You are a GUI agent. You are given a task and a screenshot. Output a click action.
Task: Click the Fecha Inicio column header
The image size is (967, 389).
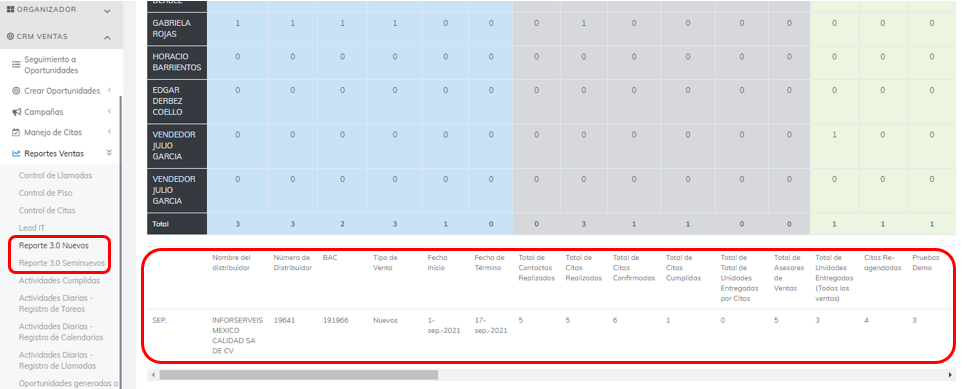pyautogui.click(x=437, y=263)
